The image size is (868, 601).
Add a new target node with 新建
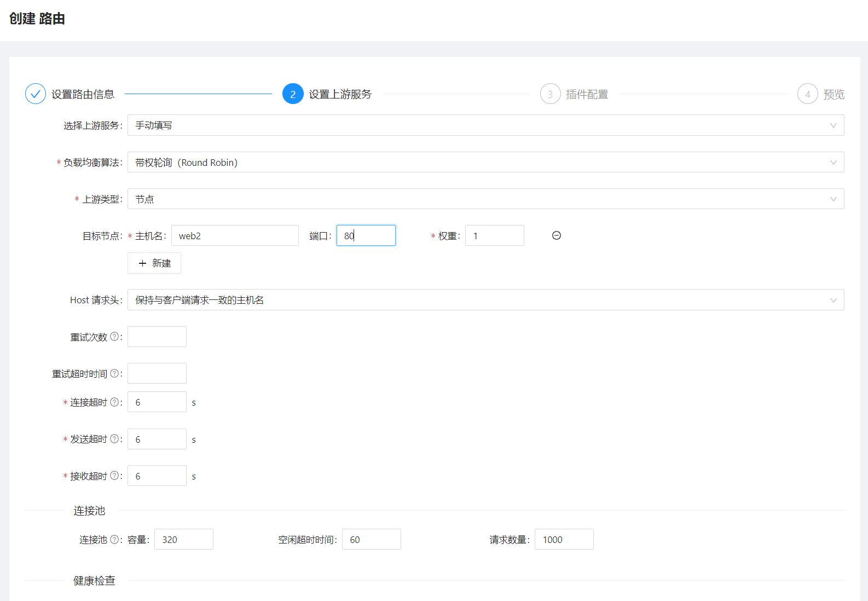[x=154, y=263]
